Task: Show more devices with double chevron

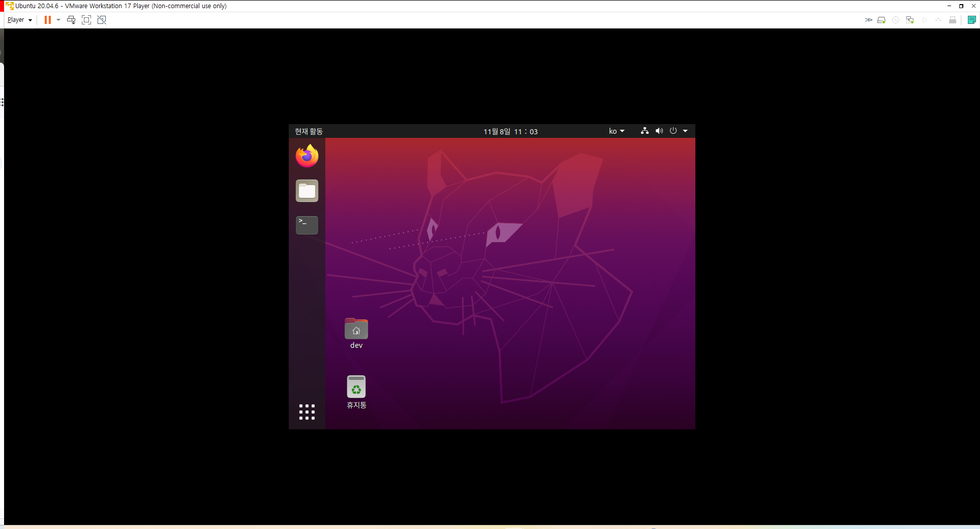Action: pos(869,20)
